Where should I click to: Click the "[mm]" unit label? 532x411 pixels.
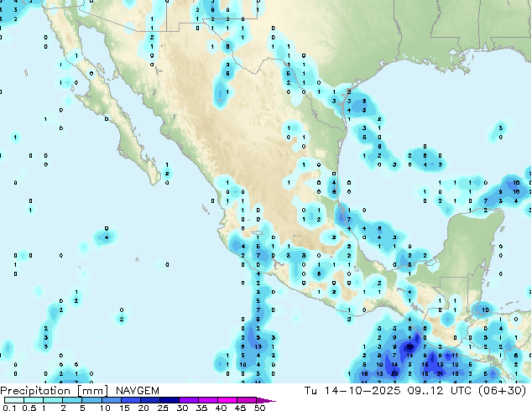coord(92,391)
